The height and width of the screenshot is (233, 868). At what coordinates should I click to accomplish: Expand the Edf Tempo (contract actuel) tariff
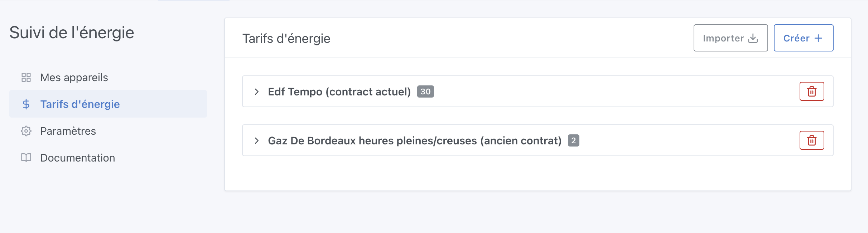pos(339,91)
